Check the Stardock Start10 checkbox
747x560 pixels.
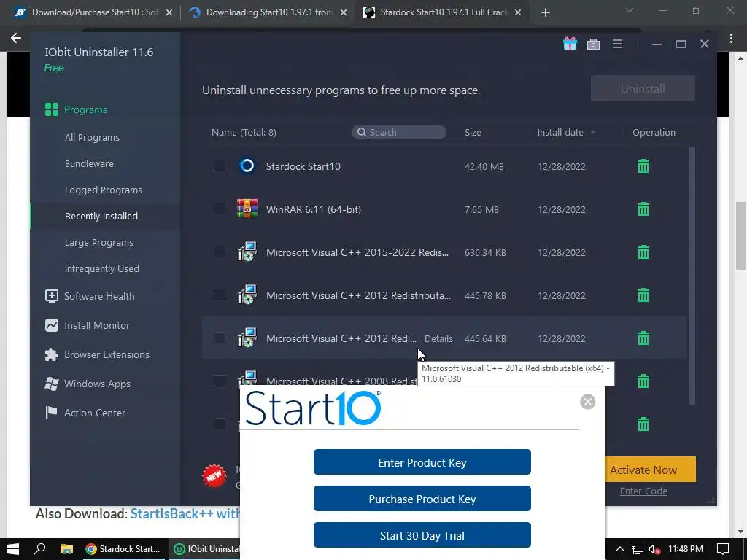219,166
